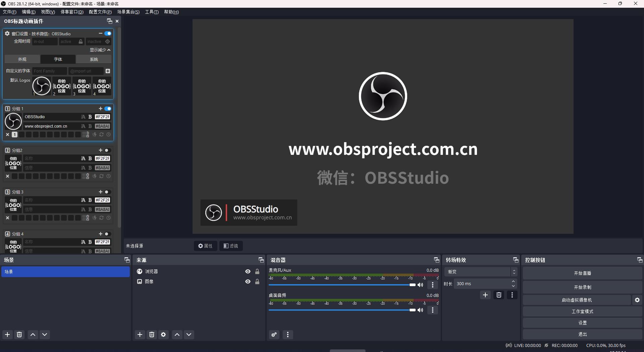The image size is (644, 352).
Task: Click the 麦克风/Aux volume slider handle
Action: pyautogui.click(x=413, y=285)
